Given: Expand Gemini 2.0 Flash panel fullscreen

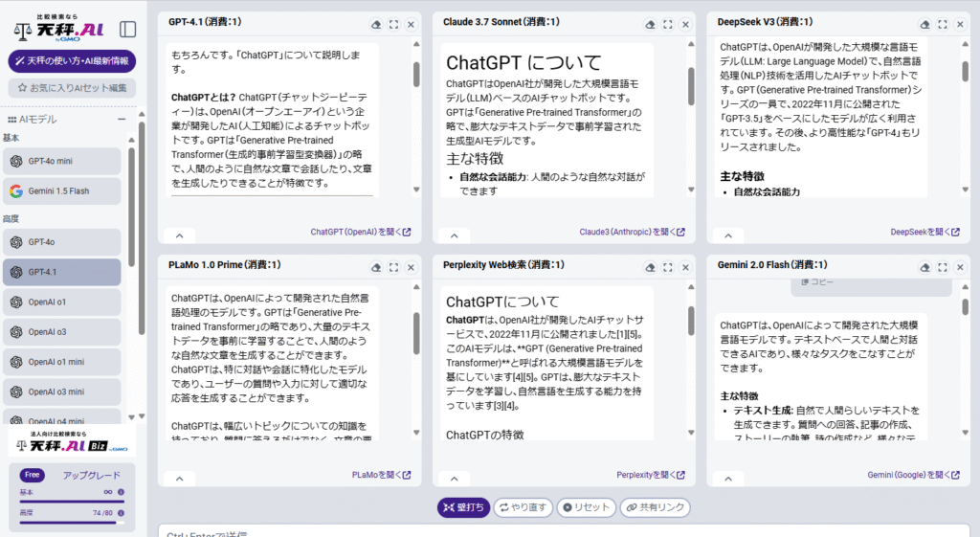Looking at the screenshot, I should click(943, 268).
